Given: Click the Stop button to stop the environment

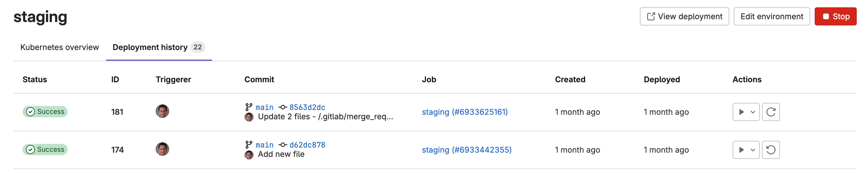Looking at the screenshot, I should click(x=836, y=16).
